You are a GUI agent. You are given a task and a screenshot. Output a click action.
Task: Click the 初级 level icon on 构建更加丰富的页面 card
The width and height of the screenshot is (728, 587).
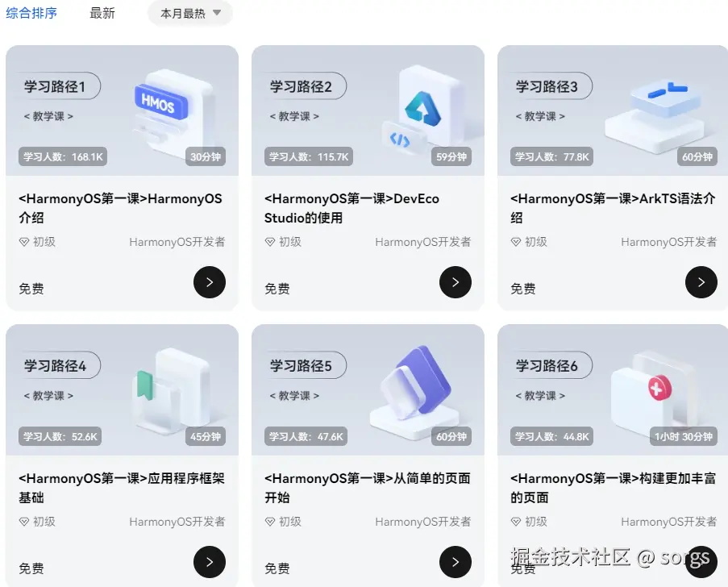[515, 522]
